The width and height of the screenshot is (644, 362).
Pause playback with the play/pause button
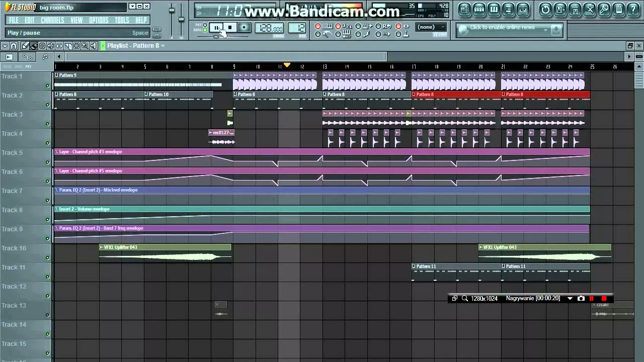pos(216,28)
